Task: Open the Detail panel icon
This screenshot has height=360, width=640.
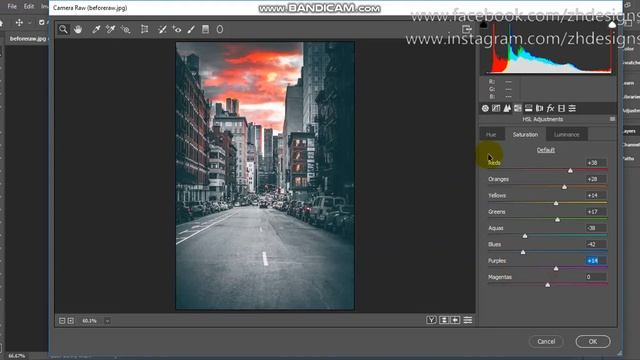Action: point(507,108)
